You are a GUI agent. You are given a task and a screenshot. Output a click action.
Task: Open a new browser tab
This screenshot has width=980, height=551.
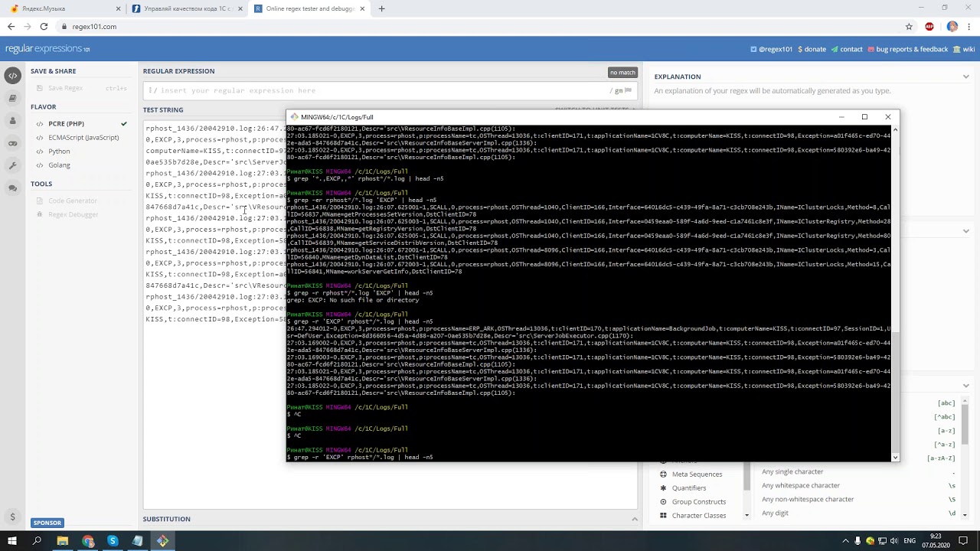point(381,8)
